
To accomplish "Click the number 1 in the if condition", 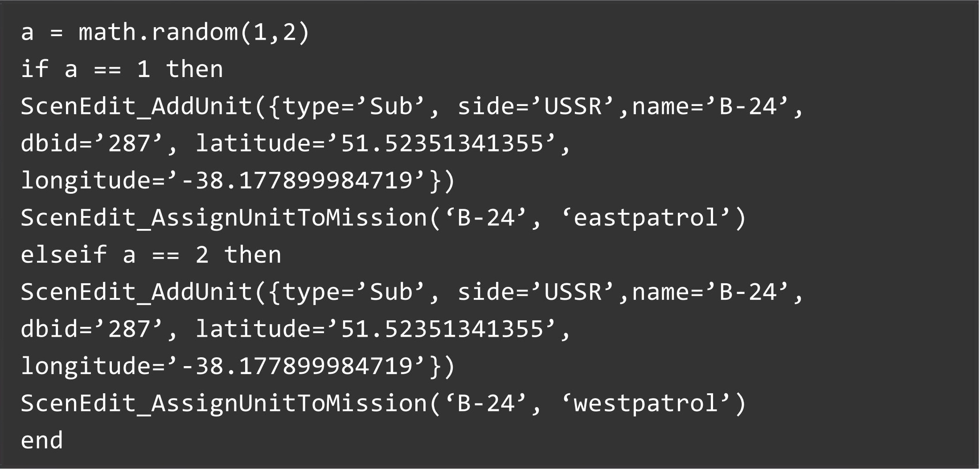I will pyautogui.click(x=144, y=69).
